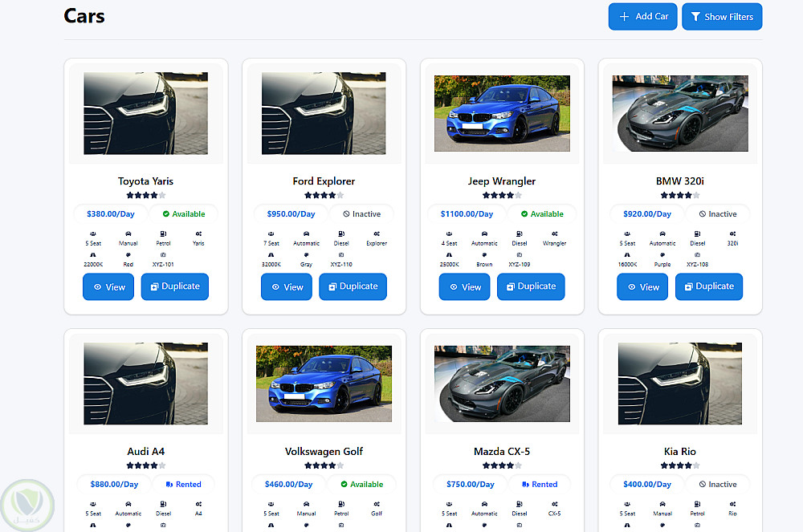Click the Audi A4 star rating
Screen dimensions: 803x532
(x=146, y=465)
